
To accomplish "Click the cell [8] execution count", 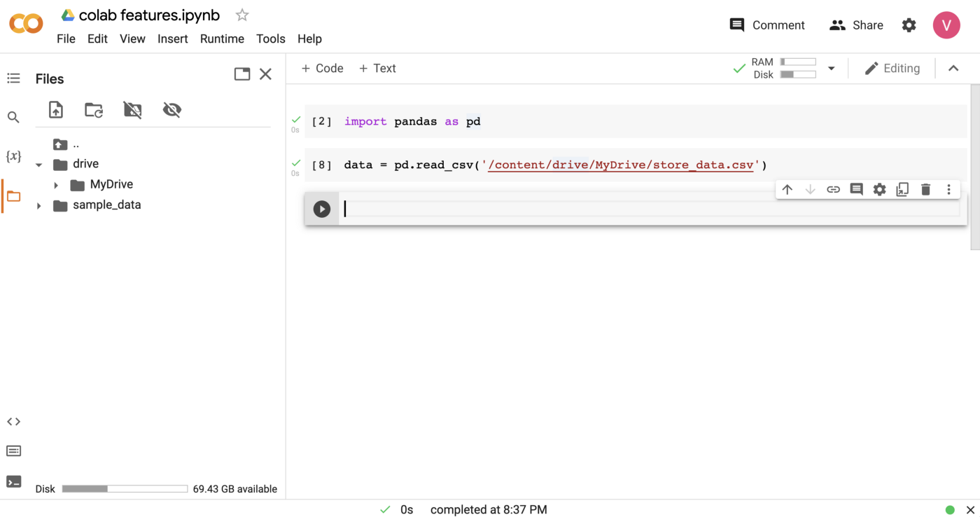I will click(x=322, y=165).
